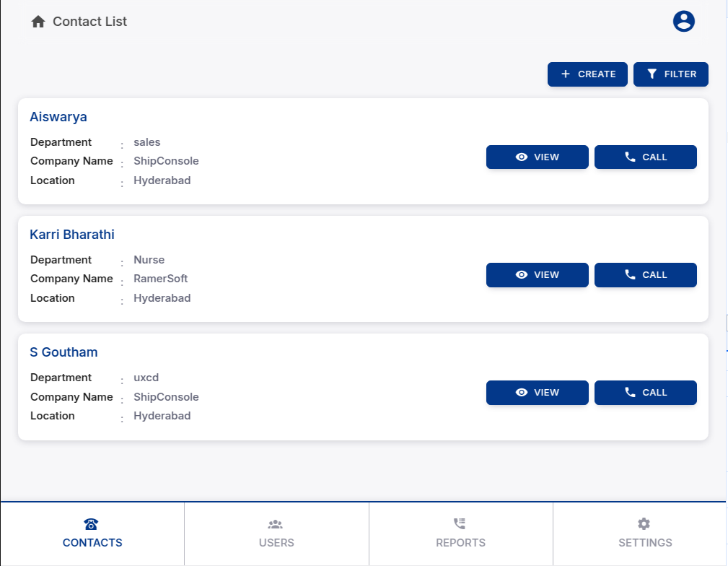This screenshot has height=566, width=728.
Task: Click the telephone icon in Contacts tab
Action: [92, 524]
